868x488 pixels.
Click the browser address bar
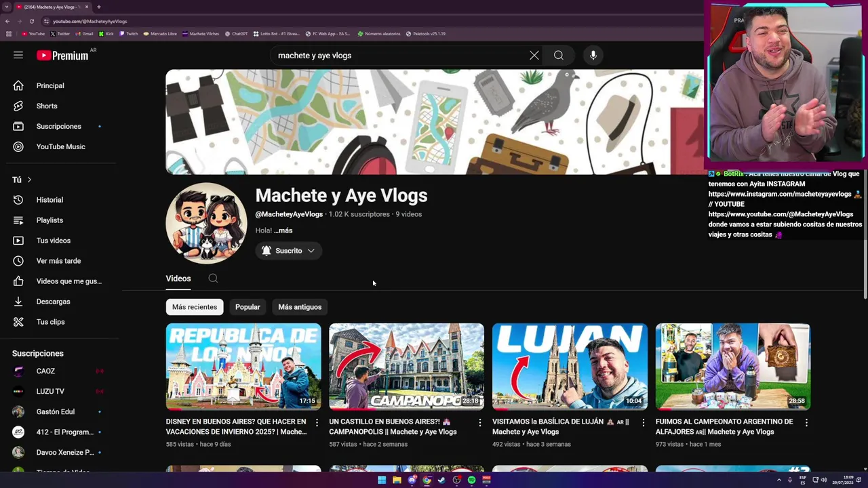pyautogui.click(x=366, y=21)
